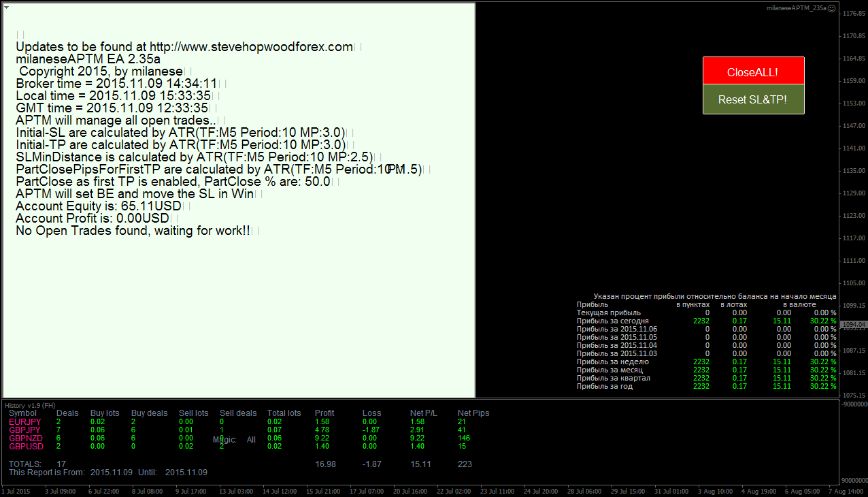Click the 'PartClose % are: 50.0' line
The width and height of the screenshot is (868, 497).
[173, 182]
